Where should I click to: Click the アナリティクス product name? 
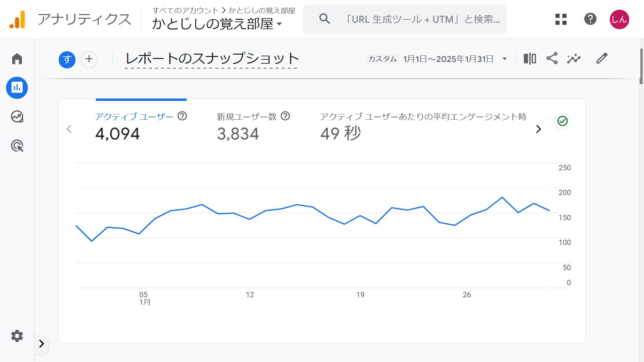(84, 19)
